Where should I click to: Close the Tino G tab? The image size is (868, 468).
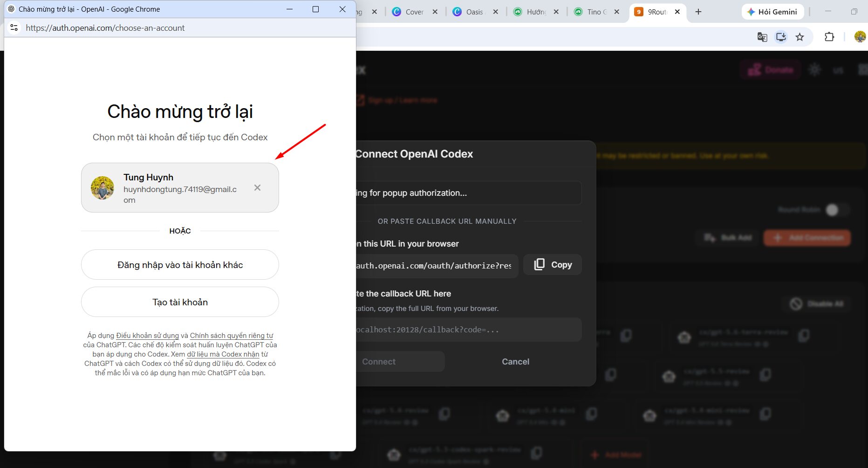point(617,12)
